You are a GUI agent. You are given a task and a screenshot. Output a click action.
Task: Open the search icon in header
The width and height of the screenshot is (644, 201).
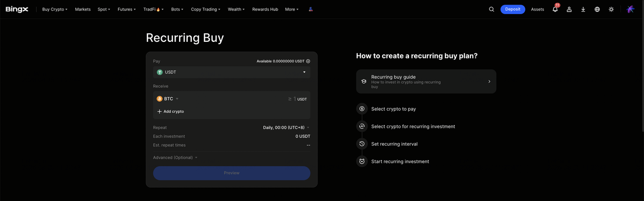(x=492, y=9)
